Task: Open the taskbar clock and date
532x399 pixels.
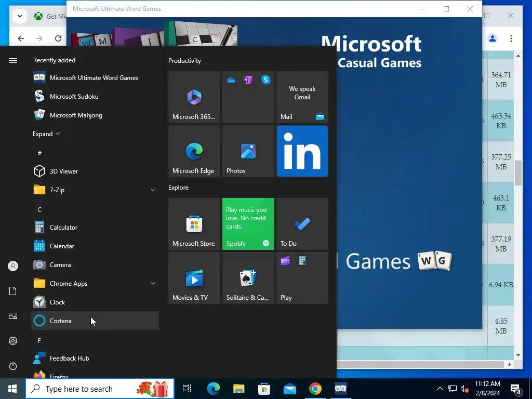Action: 487,389
